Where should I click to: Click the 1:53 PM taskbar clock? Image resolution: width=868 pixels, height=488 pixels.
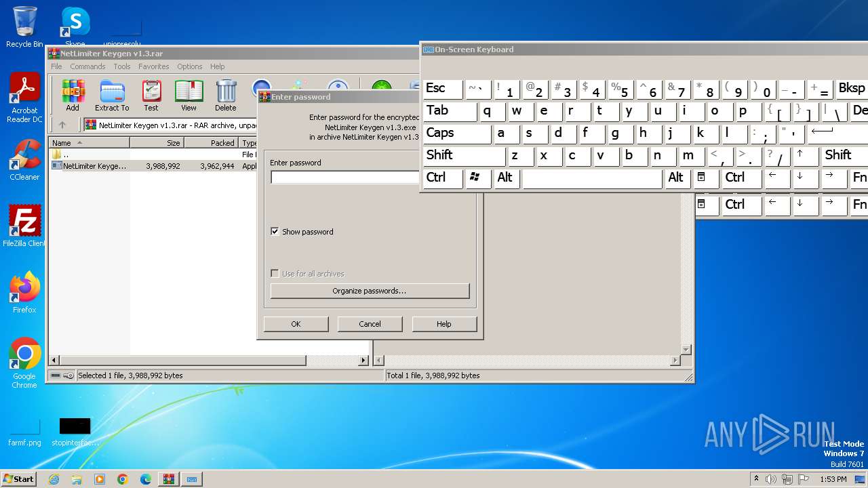coord(833,479)
